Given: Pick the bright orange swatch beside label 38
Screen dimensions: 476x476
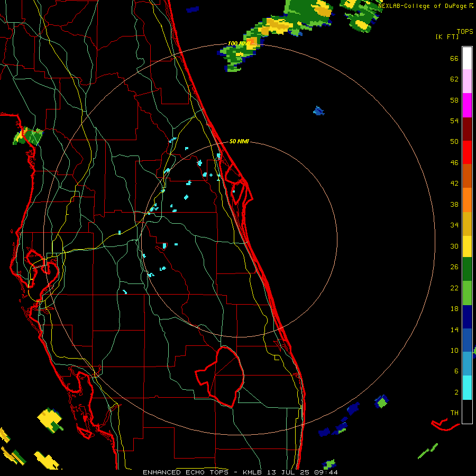Looking at the screenshot, I should 467,200.
